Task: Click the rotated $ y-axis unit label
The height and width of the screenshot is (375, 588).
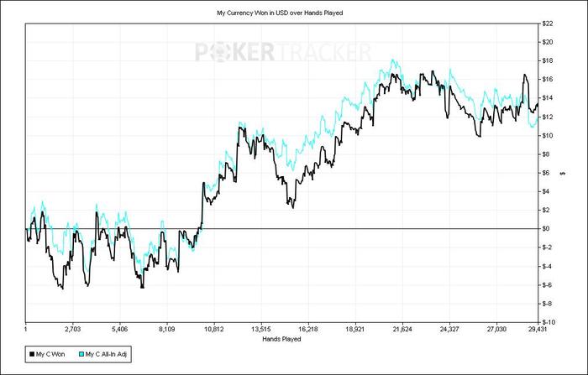Action: click(x=563, y=174)
